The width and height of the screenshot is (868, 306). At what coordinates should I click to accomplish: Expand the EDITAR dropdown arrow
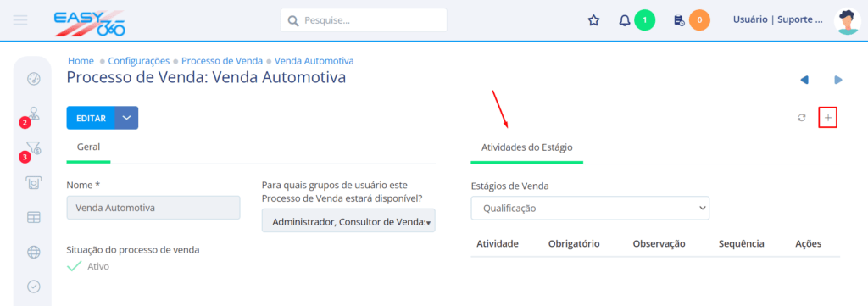pos(127,118)
